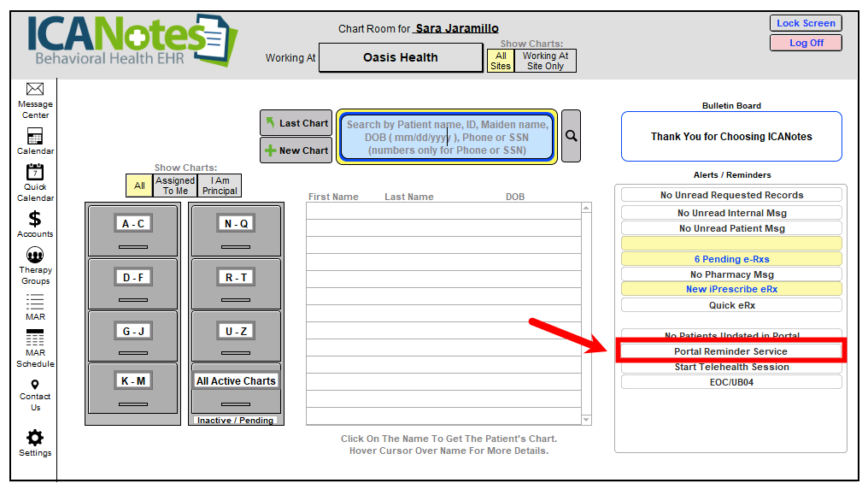Select the All charts filter above drawers
868x489 pixels.
139,186
